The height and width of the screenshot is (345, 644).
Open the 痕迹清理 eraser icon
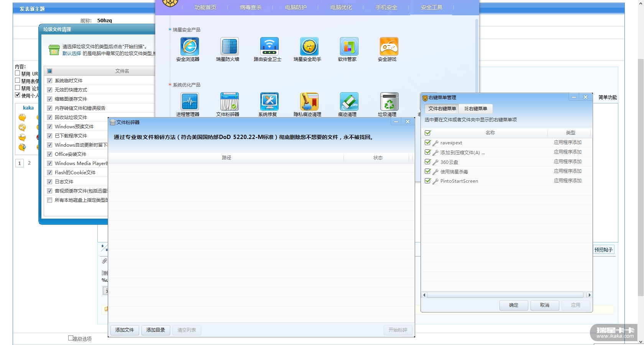coord(349,102)
